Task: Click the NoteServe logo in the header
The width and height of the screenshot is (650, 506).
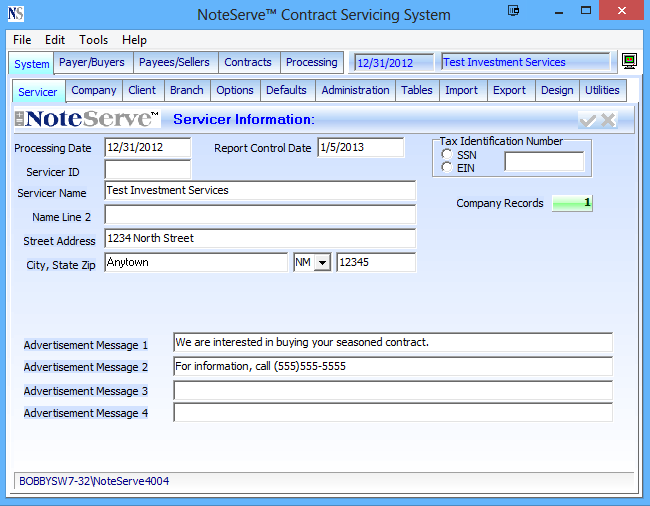Action: [88, 119]
